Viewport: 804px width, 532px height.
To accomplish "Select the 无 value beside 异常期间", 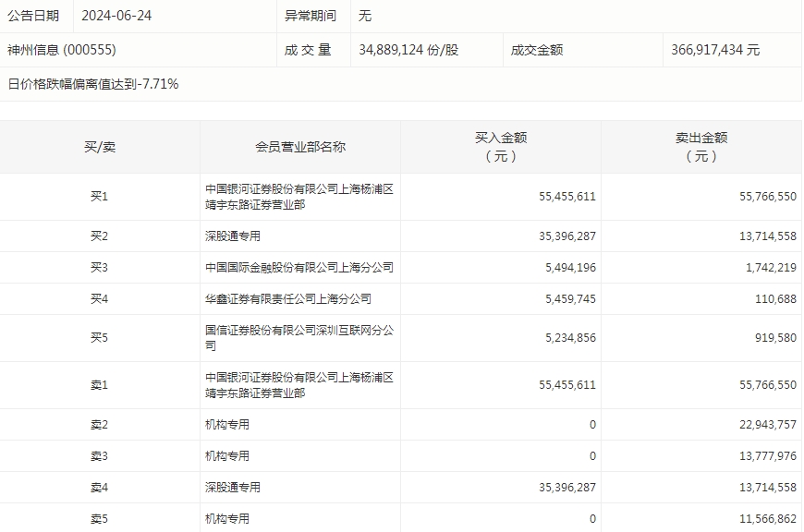I will (364, 16).
